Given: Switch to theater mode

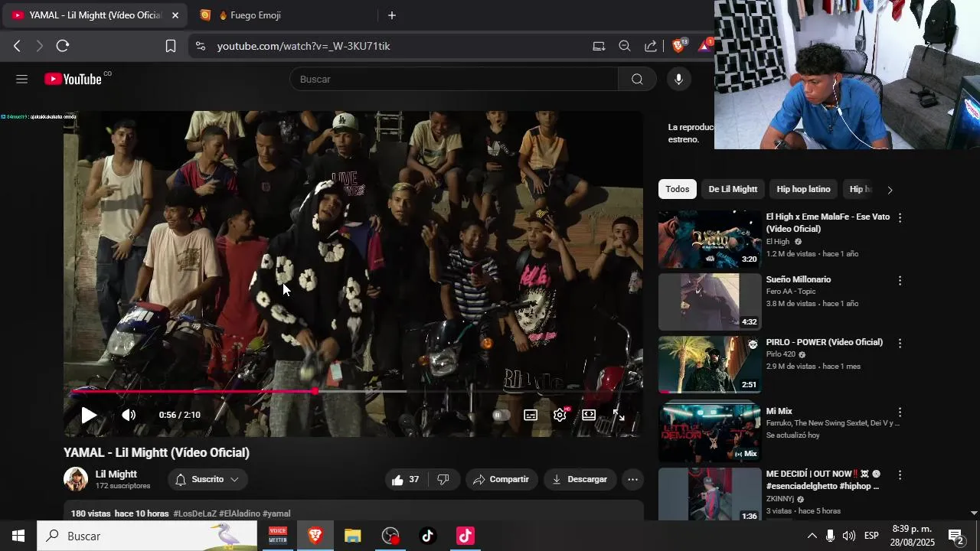Looking at the screenshot, I should 589,415.
